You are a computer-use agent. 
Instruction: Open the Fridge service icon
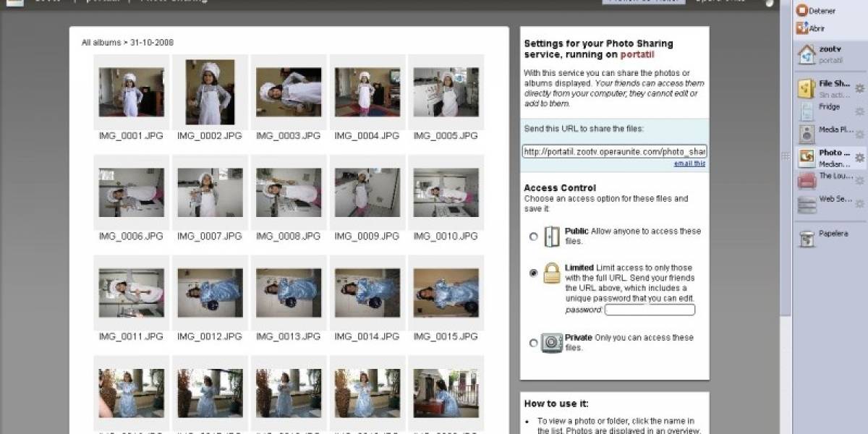tap(807, 111)
